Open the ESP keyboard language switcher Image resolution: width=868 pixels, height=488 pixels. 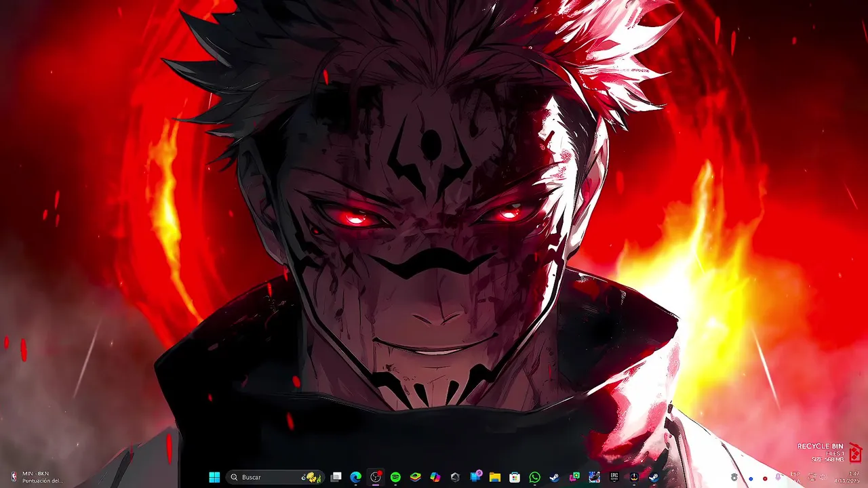pyautogui.click(x=795, y=477)
